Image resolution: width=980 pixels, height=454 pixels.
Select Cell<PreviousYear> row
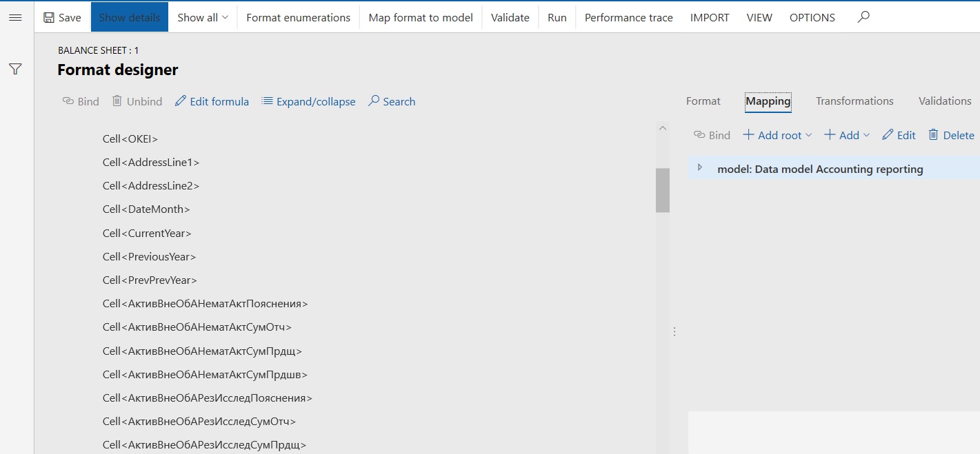coord(150,256)
